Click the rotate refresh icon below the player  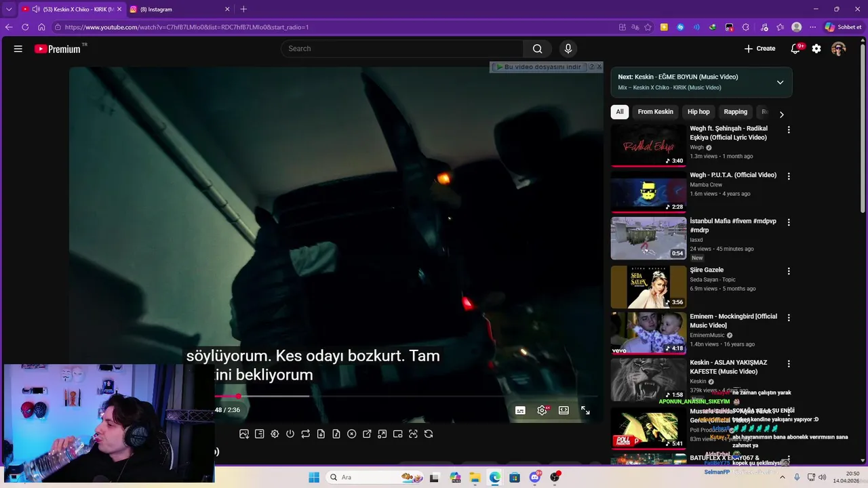click(x=429, y=434)
